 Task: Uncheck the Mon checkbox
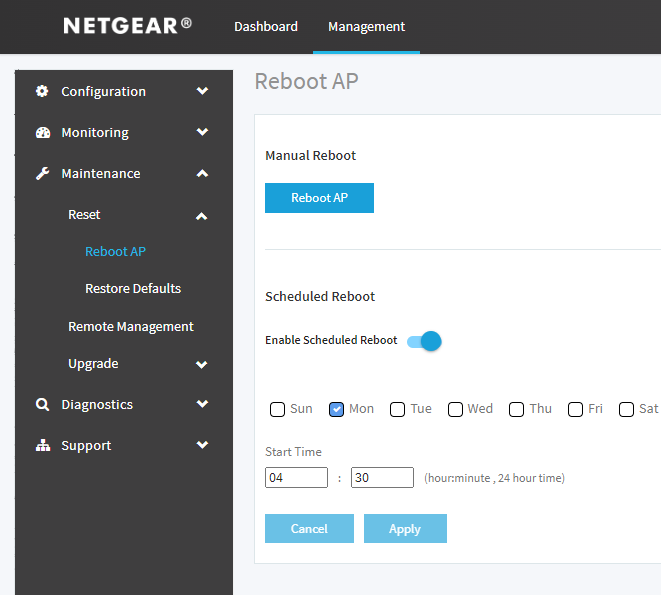coord(337,409)
